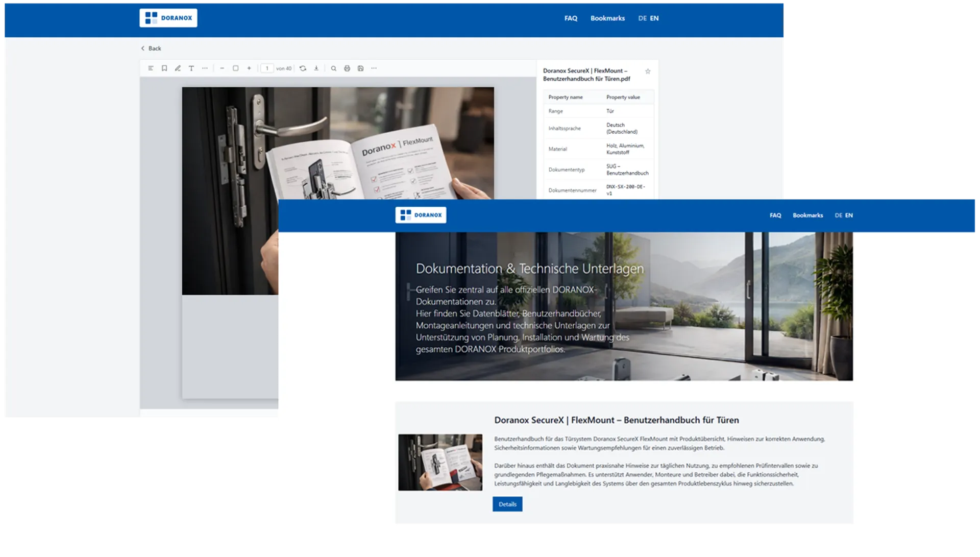980x557 pixels.
Task: Open Bookmarks in the back window header
Action: (607, 18)
